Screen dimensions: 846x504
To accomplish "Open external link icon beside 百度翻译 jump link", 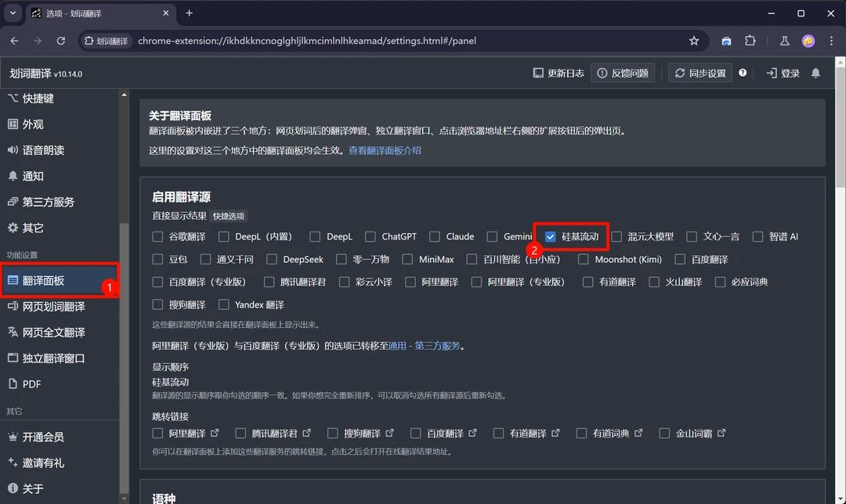I will click(x=472, y=433).
